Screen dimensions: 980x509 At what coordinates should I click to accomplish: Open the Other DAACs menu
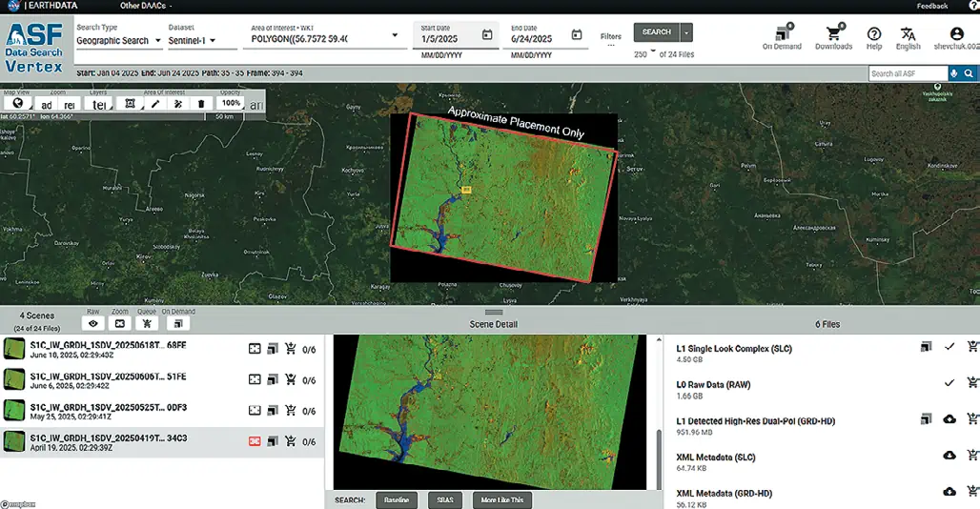(x=142, y=6)
